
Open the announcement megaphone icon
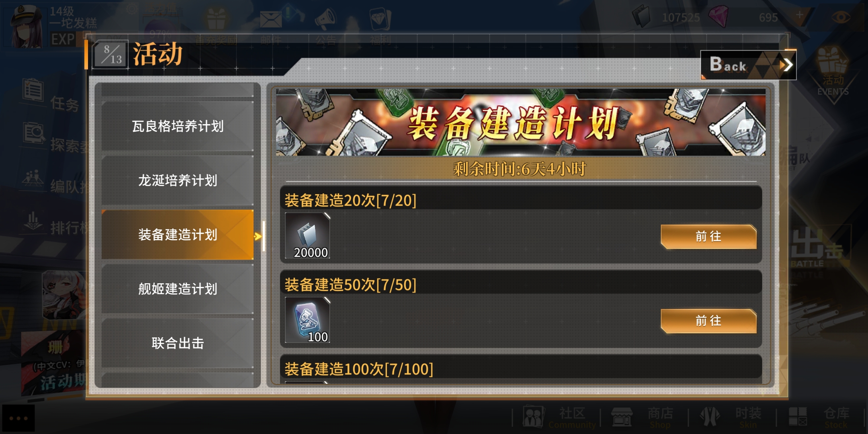coord(325,19)
